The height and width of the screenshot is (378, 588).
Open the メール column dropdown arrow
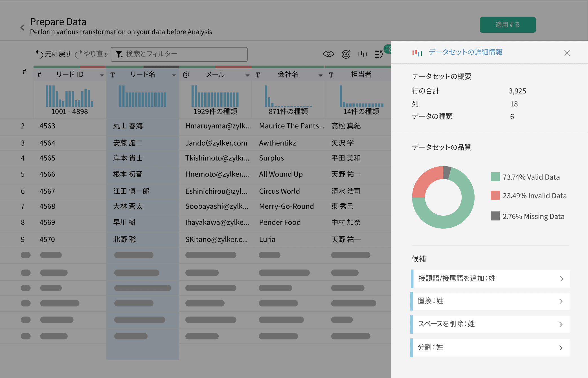pyautogui.click(x=247, y=75)
